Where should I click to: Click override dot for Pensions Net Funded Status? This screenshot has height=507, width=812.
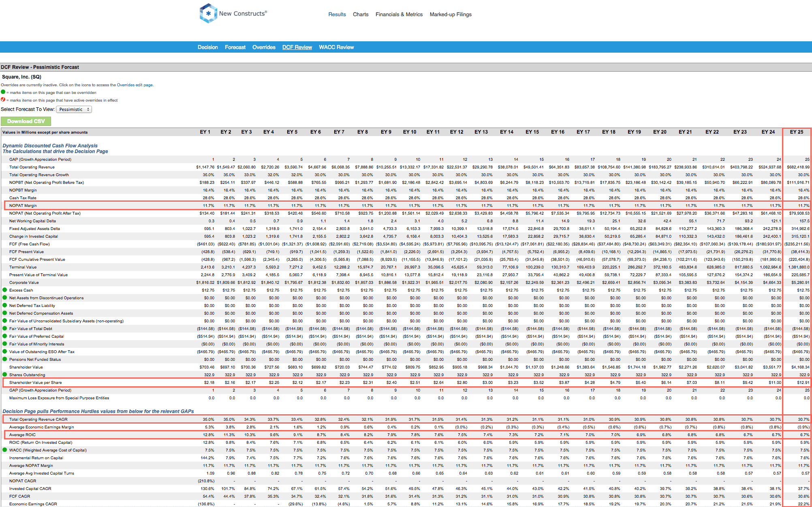pyautogui.click(x=5, y=359)
